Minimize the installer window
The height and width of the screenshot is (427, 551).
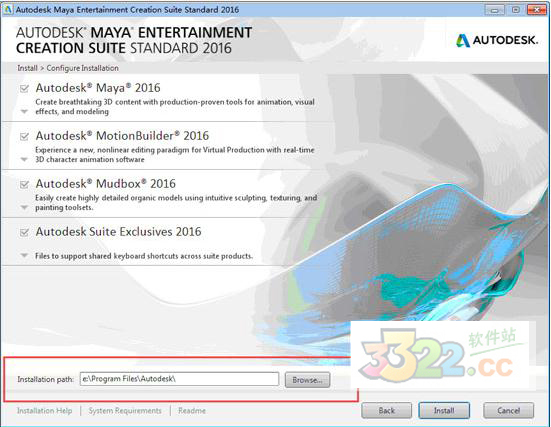coord(495,10)
